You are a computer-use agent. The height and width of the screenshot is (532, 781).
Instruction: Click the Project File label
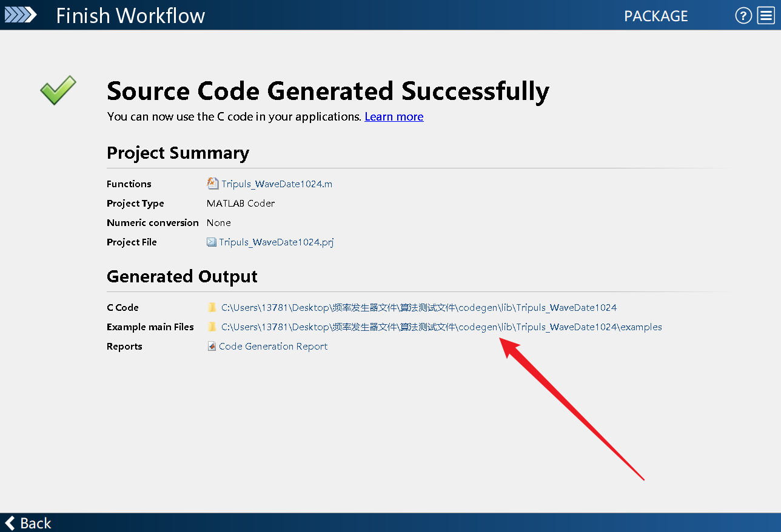click(132, 242)
